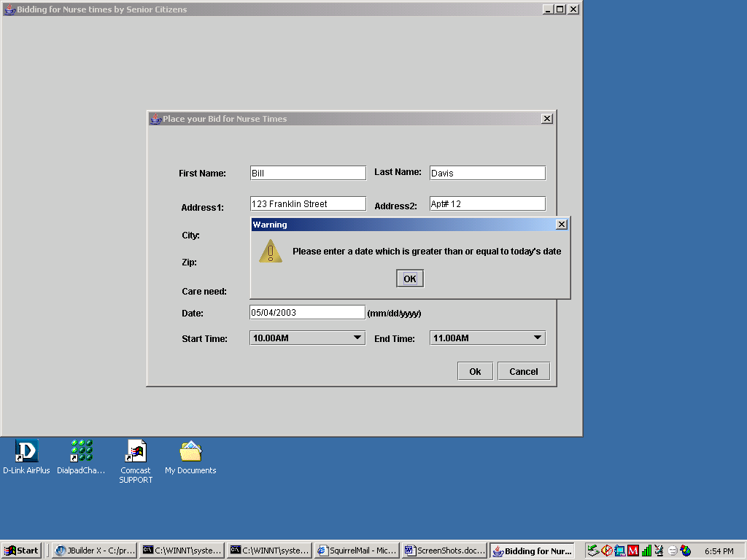The height and width of the screenshot is (560, 747).
Task: Click the warning message about today's date
Action: (x=427, y=252)
